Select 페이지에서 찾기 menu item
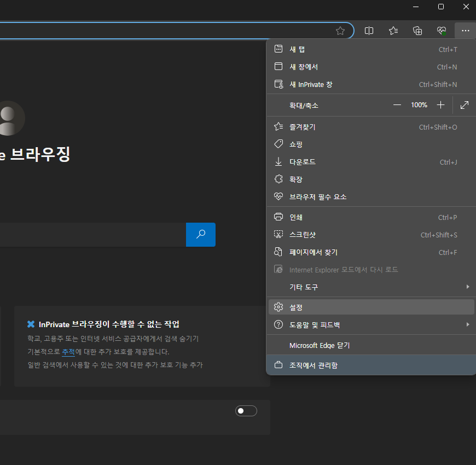 click(371, 252)
